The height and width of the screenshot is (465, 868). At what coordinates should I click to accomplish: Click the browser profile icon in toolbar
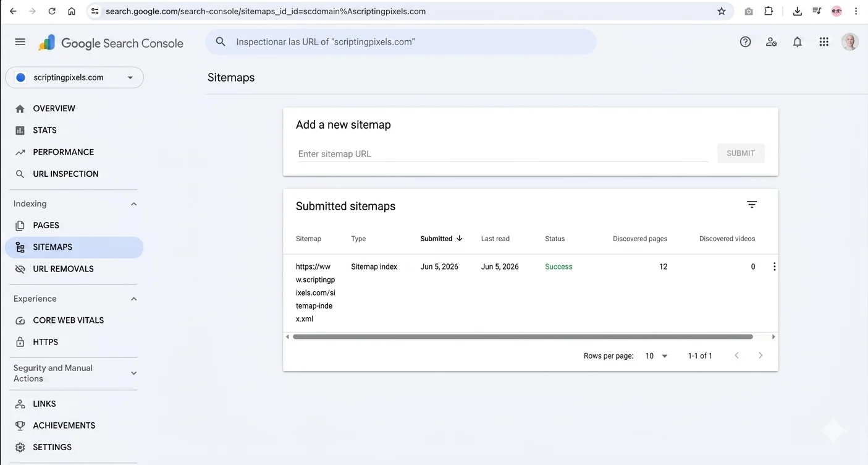tap(836, 11)
